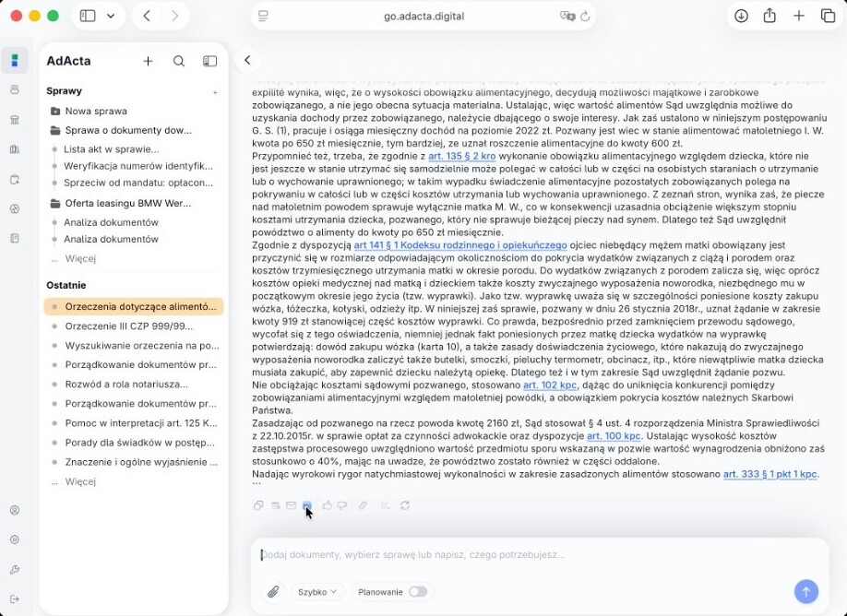Open the wrench tools icon in left rail
The height and width of the screenshot is (616, 847).
click(x=15, y=570)
